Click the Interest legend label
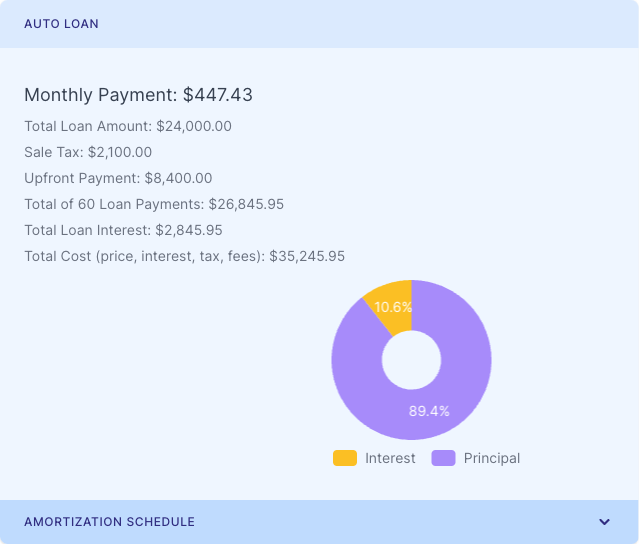 (390, 458)
